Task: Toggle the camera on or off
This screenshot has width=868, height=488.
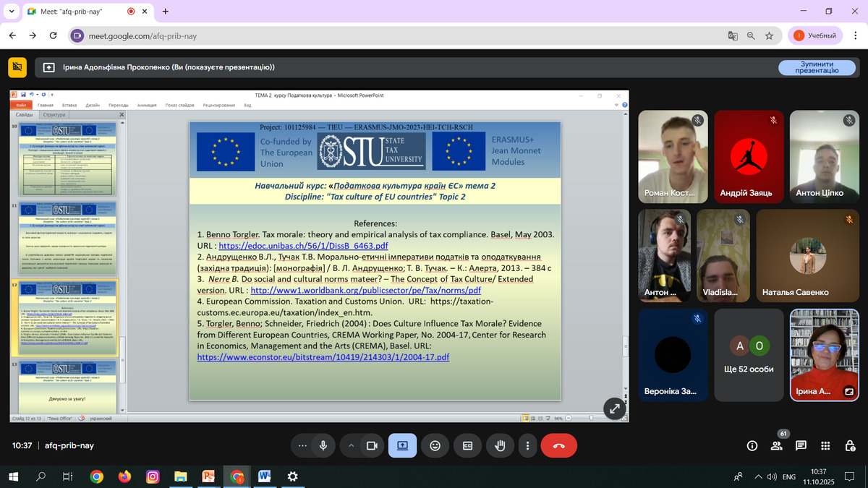Action: [x=372, y=446]
